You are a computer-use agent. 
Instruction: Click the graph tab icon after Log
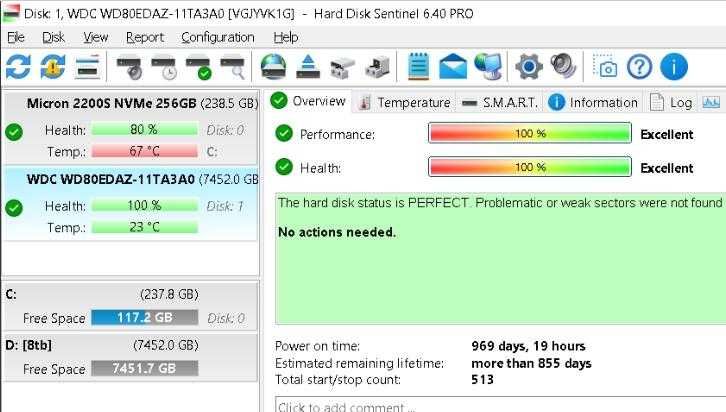[711, 102]
